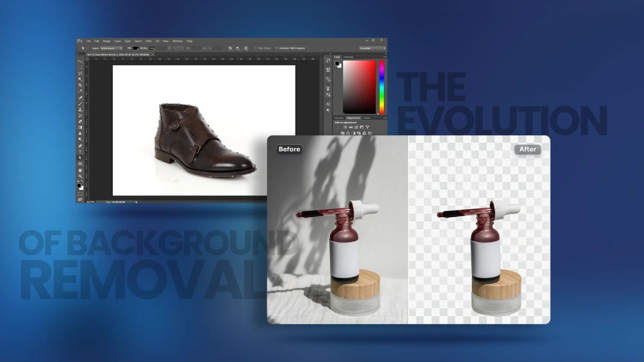The width and height of the screenshot is (644, 362).
Task: Select the Zoom tool in toolbar
Action: tap(80, 176)
